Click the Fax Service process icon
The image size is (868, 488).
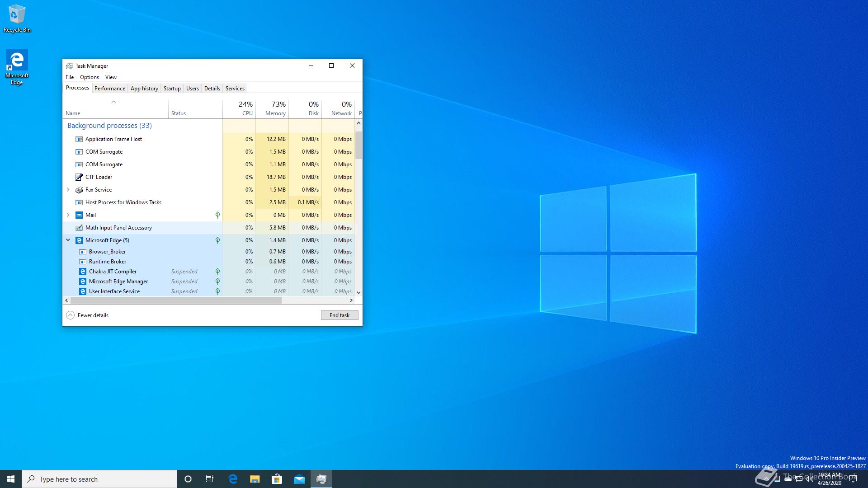(x=79, y=190)
